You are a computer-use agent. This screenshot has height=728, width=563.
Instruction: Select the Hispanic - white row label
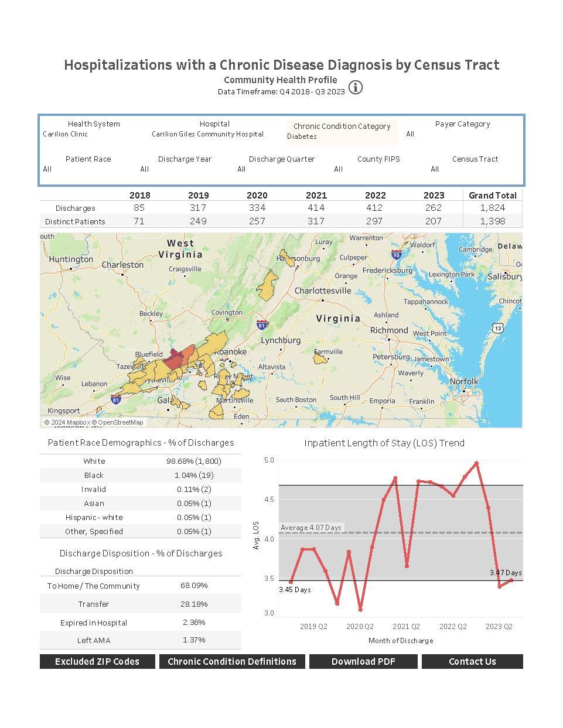tap(94, 517)
